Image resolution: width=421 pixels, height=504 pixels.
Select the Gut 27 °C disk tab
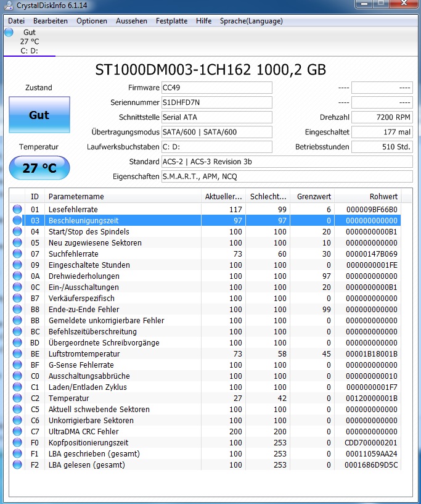click(30, 41)
